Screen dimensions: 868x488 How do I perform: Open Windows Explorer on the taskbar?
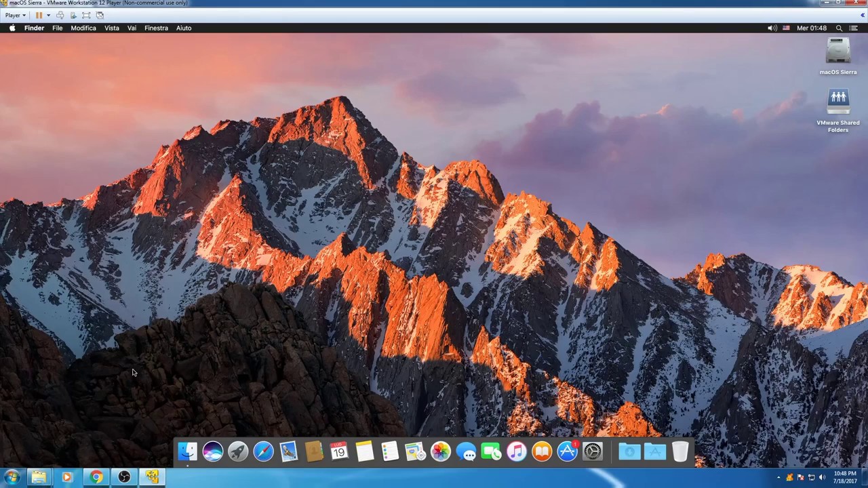(39, 477)
